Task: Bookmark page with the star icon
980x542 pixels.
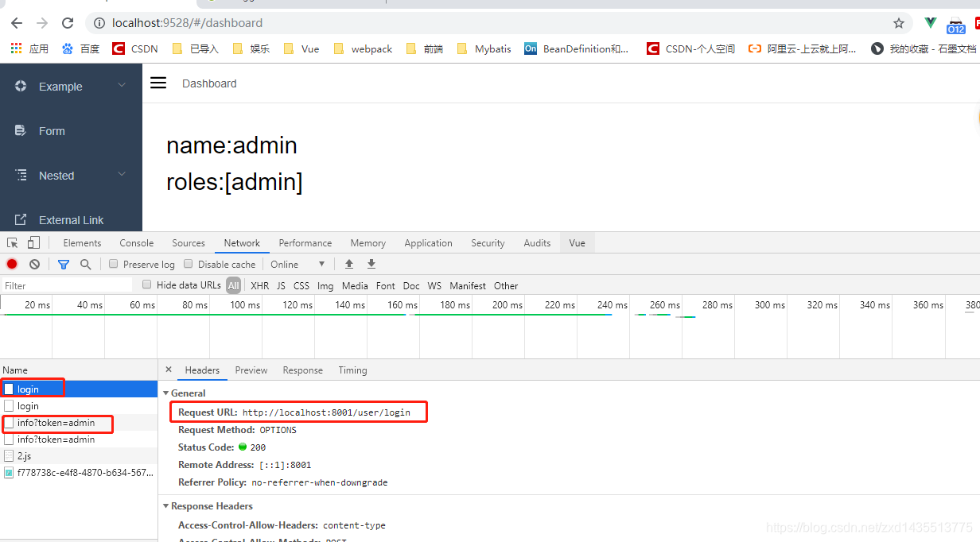Action: coord(899,23)
